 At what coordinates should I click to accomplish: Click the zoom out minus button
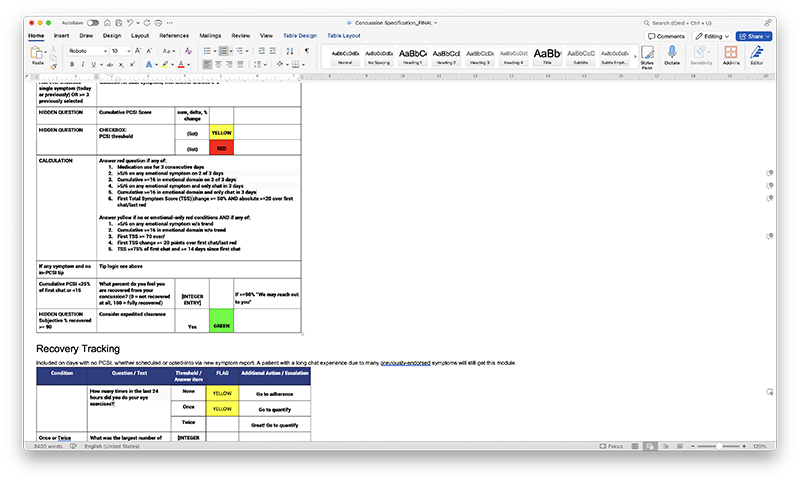tap(693, 446)
